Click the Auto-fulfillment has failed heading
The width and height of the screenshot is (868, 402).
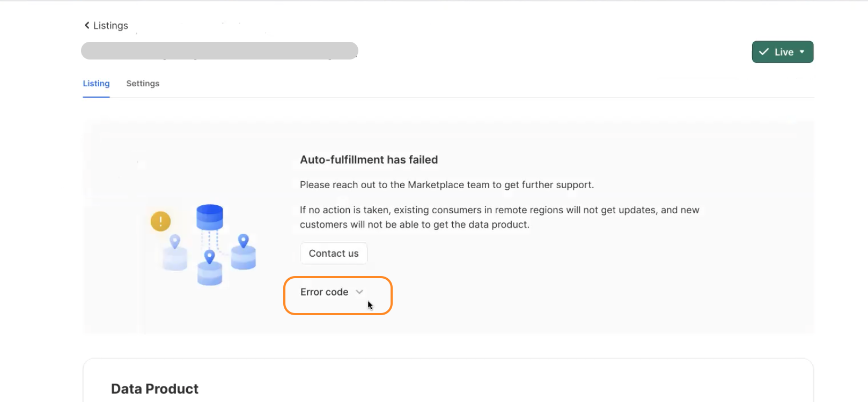369,160
